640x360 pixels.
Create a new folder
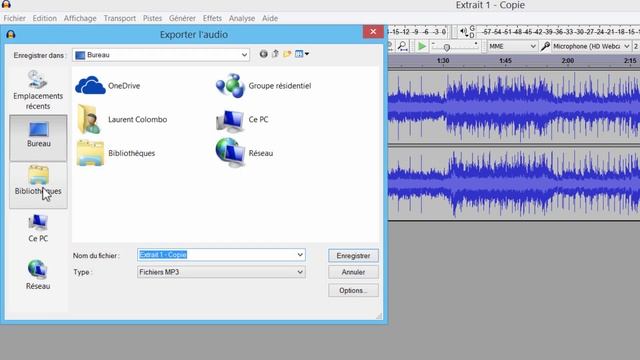(x=287, y=54)
